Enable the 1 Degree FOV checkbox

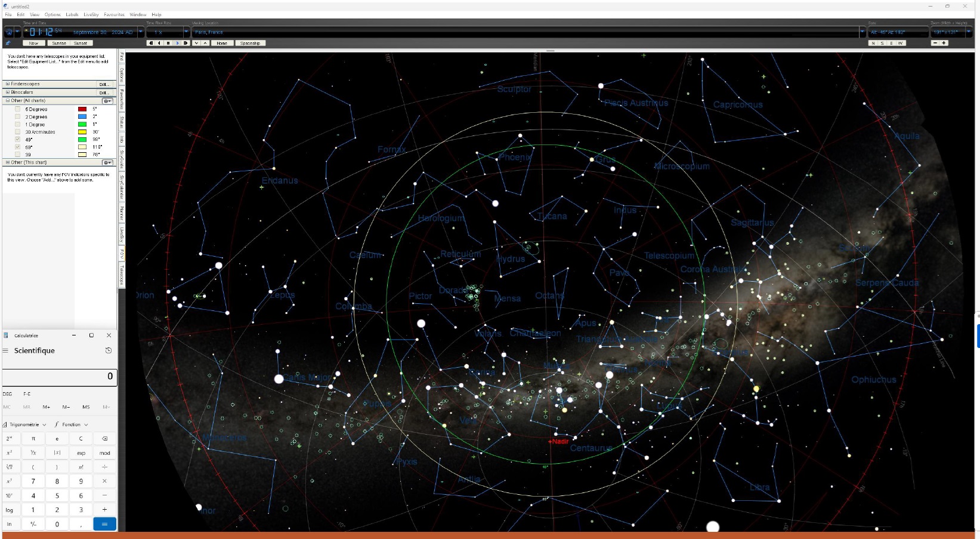click(17, 124)
